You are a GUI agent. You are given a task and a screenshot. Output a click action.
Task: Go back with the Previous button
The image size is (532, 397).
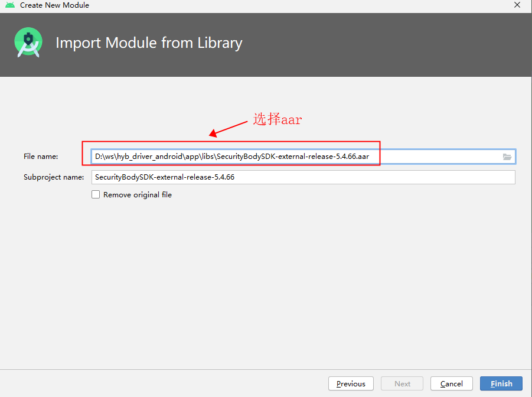(x=351, y=384)
